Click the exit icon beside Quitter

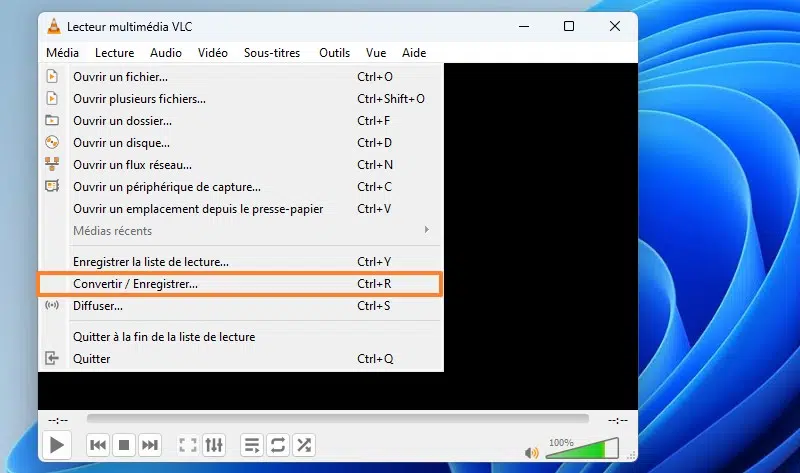pyautogui.click(x=52, y=358)
